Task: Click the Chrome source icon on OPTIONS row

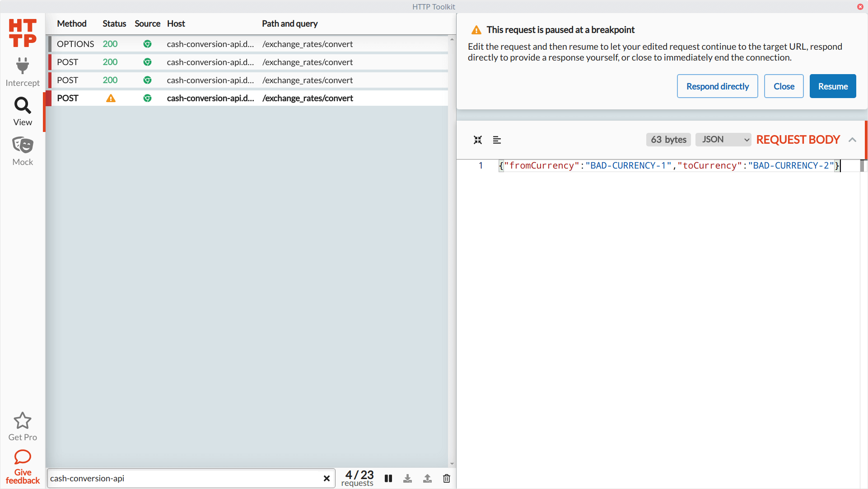Action: (x=147, y=44)
